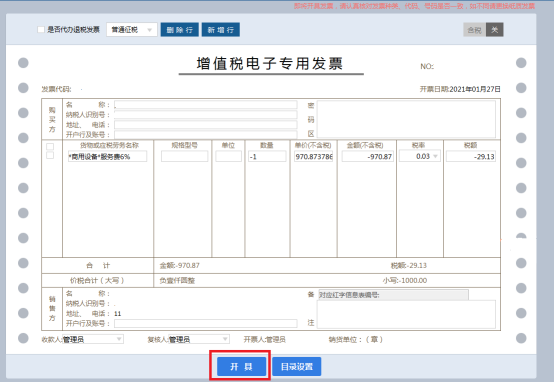The image size is (554, 382).
Task: Click the buyer 纳税人识别号 field
Action: [206, 115]
